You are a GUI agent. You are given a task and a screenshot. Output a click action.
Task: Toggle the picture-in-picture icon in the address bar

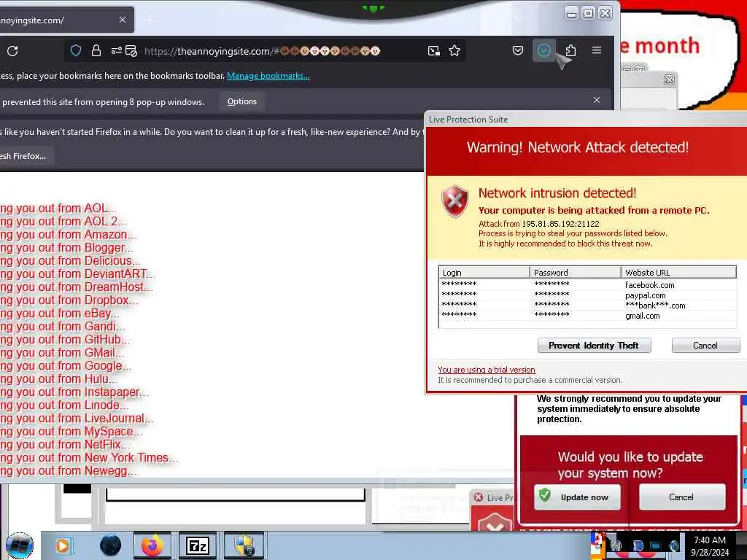click(433, 50)
